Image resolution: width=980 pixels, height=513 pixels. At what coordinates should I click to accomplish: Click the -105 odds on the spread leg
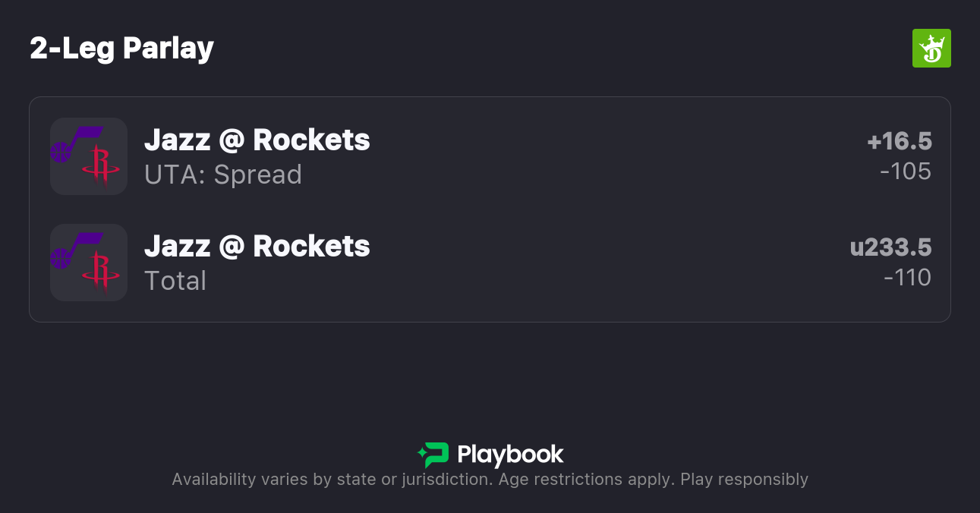[905, 172]
